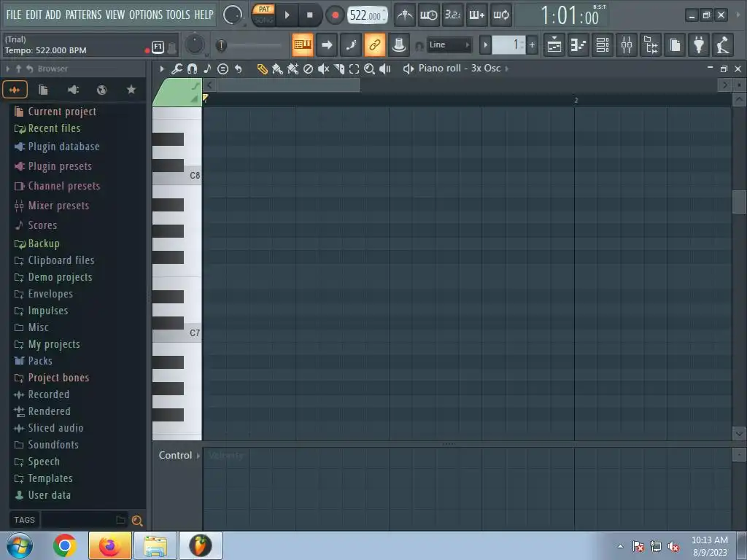Click the curved note icon beside the link icon
Viewport: 747px width, 560px height.
(351, 45)
